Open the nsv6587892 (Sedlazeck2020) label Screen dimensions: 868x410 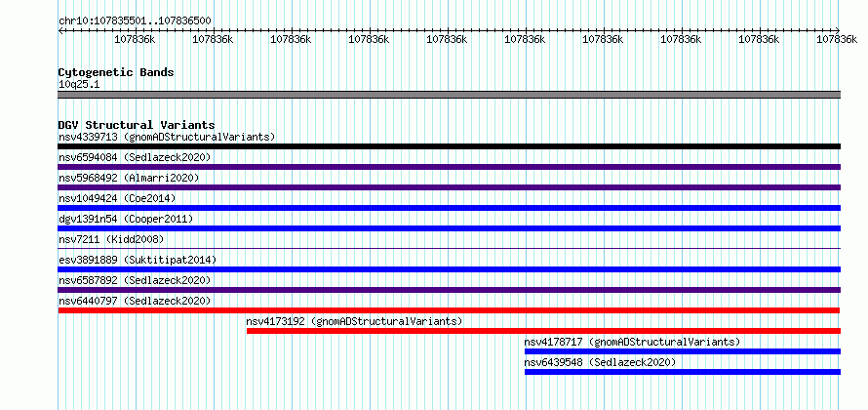click(135, 280)
